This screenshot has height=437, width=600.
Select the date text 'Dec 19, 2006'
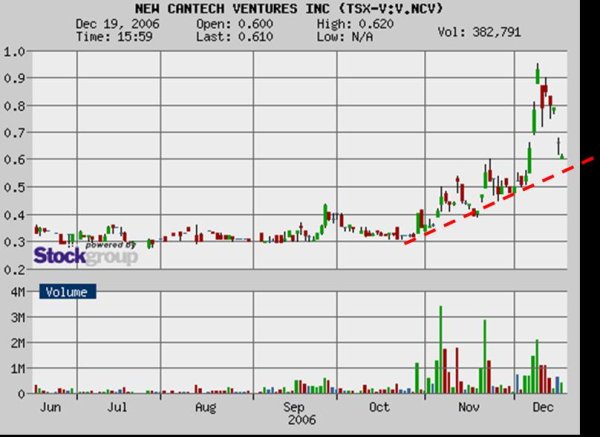[117, 24]
